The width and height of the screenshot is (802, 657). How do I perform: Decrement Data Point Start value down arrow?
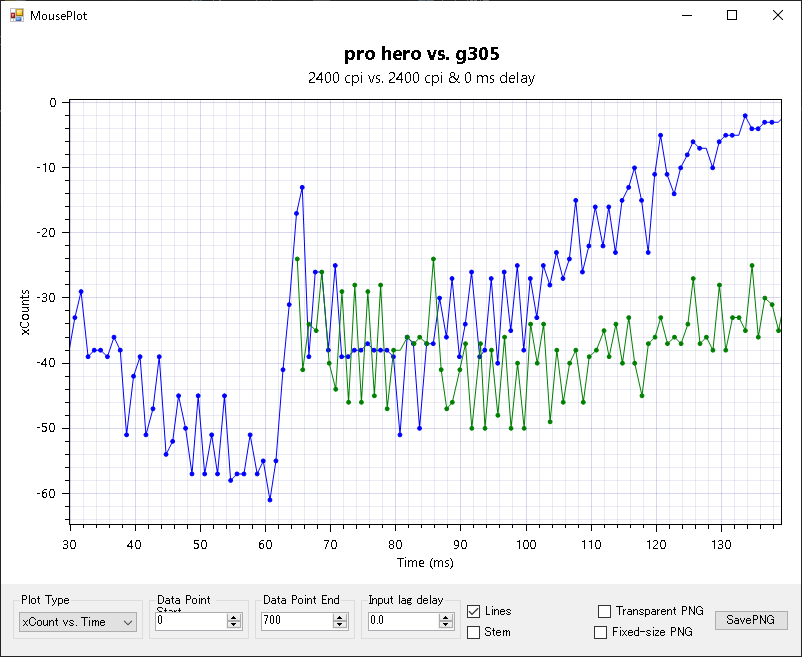[234, 625]
